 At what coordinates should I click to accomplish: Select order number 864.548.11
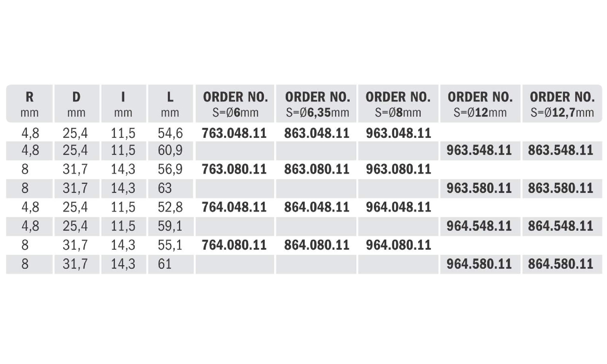(x=561, y=226)
